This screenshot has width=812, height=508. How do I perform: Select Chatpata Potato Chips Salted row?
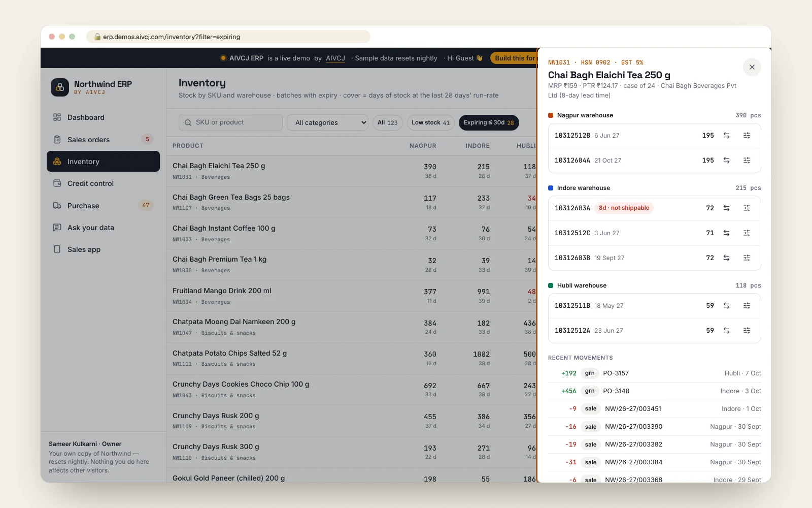point(352,359)
